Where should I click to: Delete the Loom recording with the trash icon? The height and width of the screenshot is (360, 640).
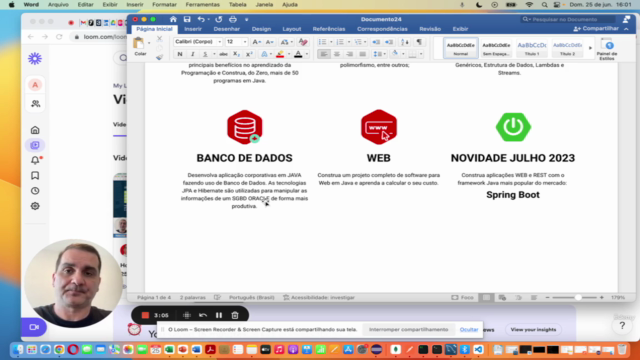click(235, 315)
